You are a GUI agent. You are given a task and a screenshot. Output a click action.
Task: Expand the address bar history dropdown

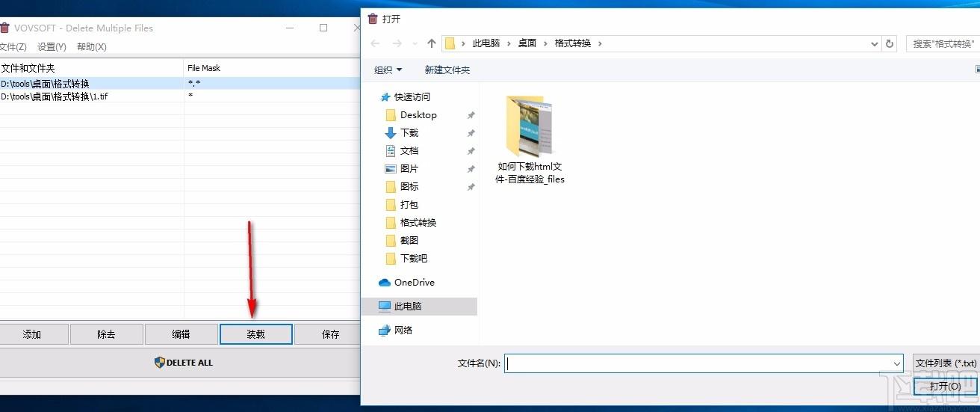pyautogui.click(x=875, y=43)
